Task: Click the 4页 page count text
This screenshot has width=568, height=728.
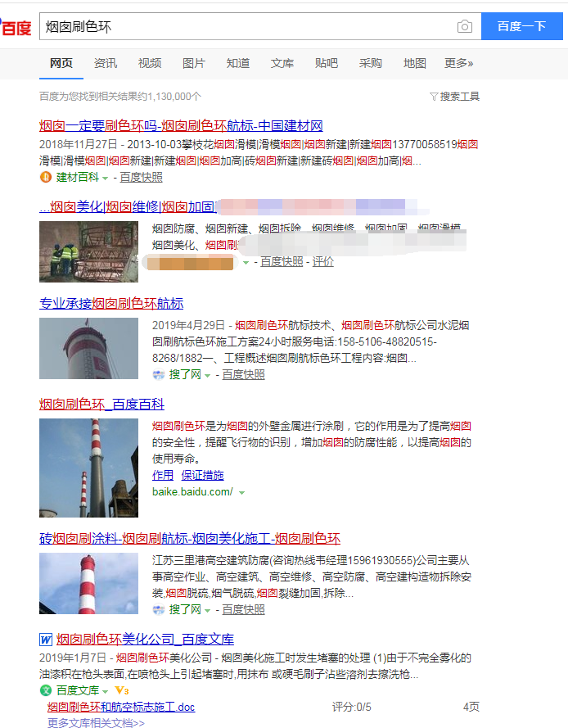Action: 471,707
